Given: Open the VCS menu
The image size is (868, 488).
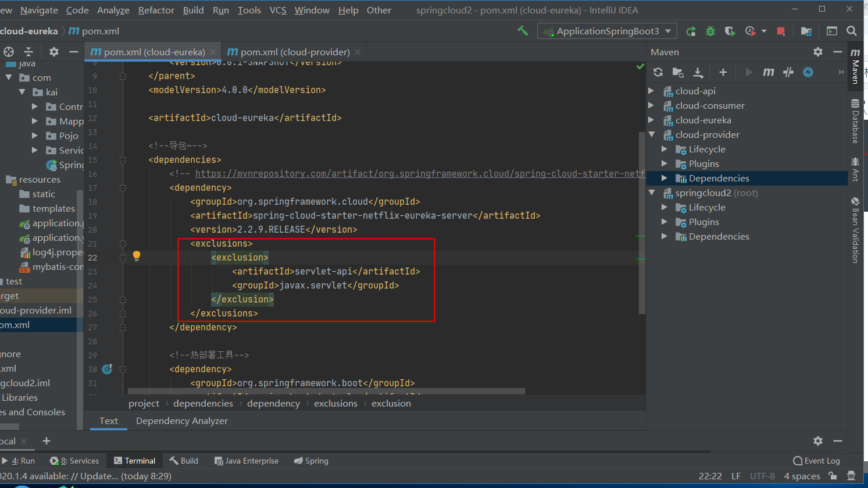Looking at the screenshot, I should [x=278, y=10].
